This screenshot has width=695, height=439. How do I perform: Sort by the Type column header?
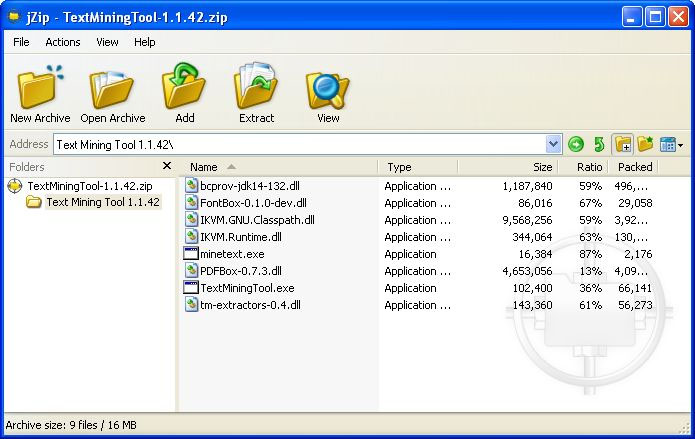(418, 167)
